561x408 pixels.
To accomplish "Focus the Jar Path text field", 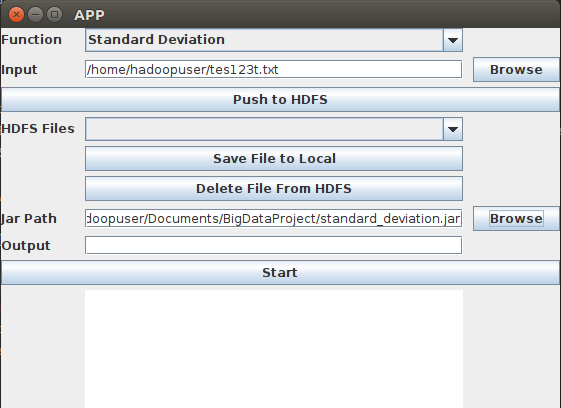I will [x=274, y=218].
